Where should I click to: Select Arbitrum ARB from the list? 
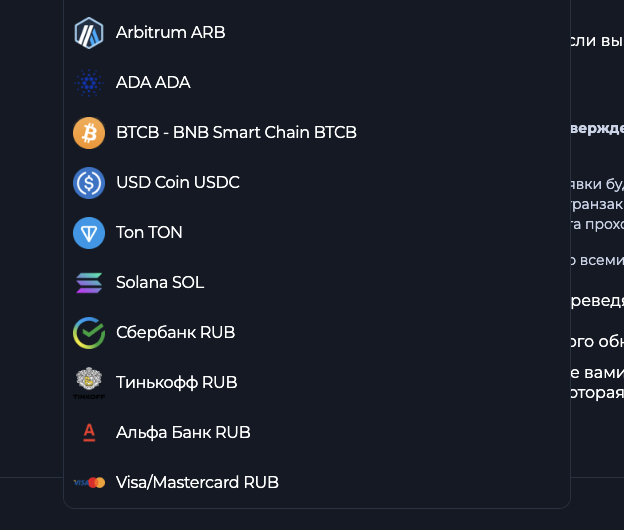(170, 33)
